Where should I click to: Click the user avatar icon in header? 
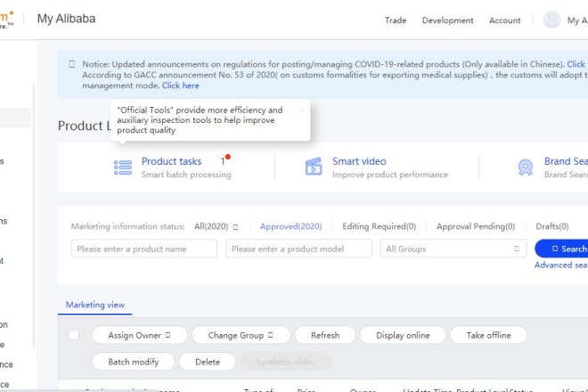pyautogui.click(x=551, y=20)
